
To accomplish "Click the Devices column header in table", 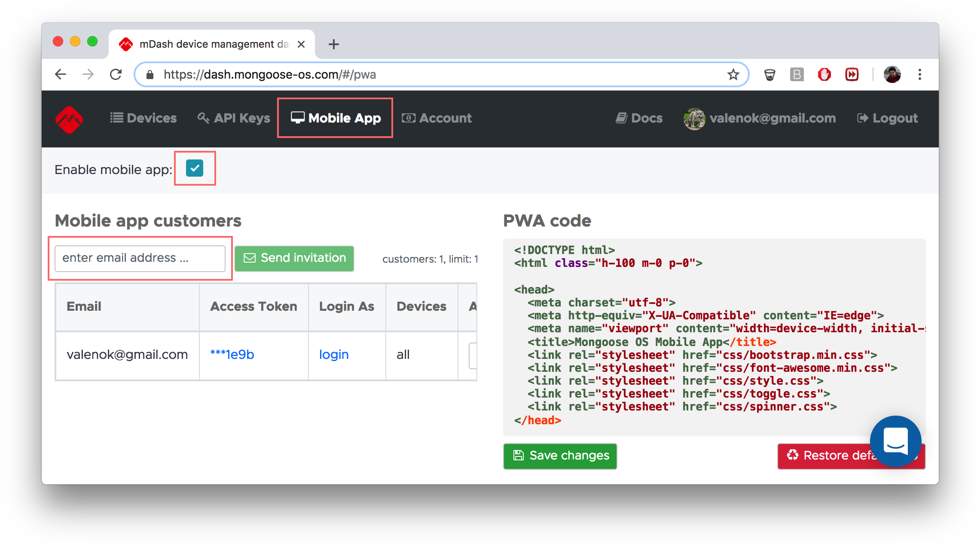I will 421,307.
